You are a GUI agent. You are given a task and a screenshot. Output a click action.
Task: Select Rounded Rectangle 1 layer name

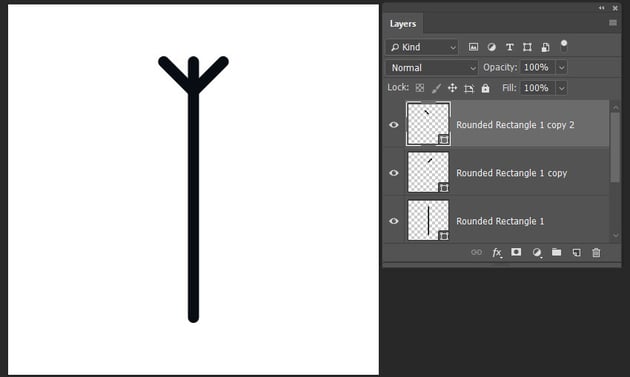(500, 221)
